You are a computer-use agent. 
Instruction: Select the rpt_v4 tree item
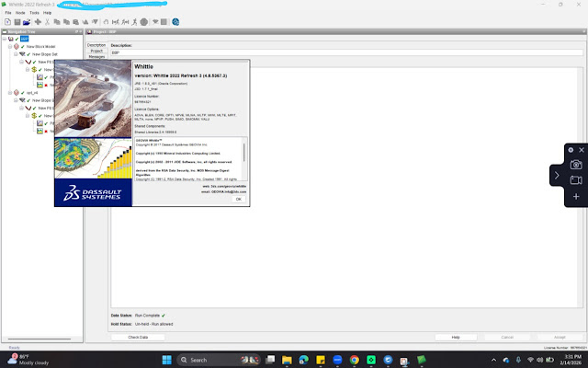[32, 93]
